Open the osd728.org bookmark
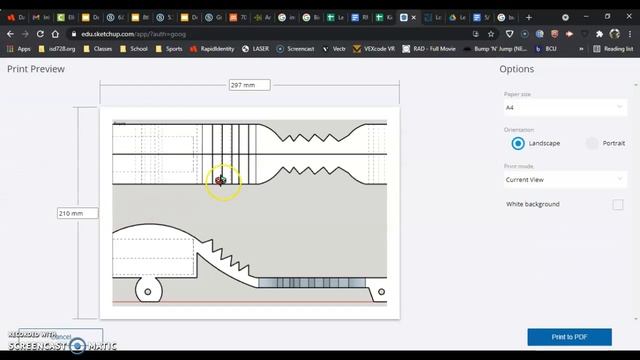The image size is (640, 360). coord(57,49)
